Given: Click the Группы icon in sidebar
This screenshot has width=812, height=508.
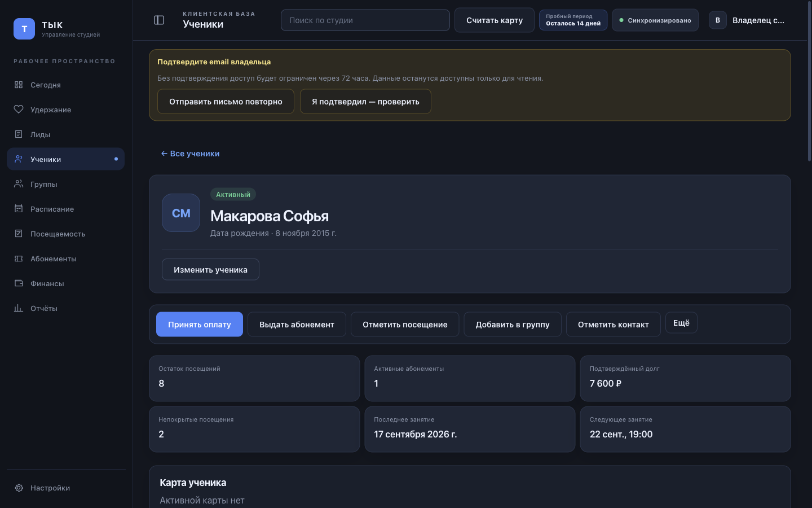Looking at the screenshot, I should click(x=19, y=184).
